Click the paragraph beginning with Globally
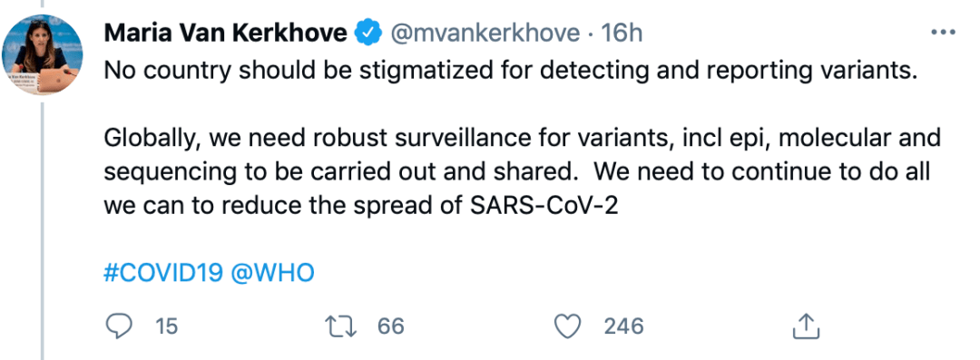 pyautogui.click(x=522, y=170)
